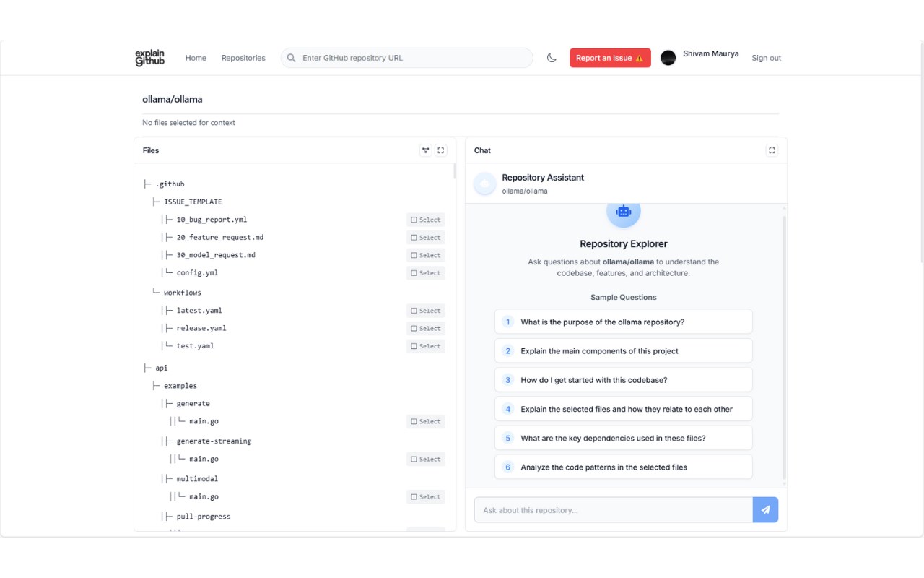924x578 pixels.
Task: Choose "Analyze the code patterns" sample question
Action: tap(624, 467)
